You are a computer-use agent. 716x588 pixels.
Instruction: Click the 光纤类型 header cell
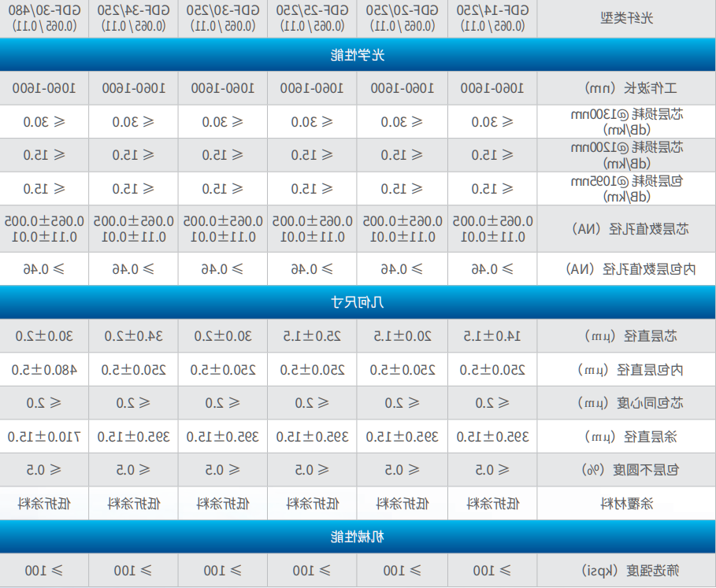click(x=626, y=19)
